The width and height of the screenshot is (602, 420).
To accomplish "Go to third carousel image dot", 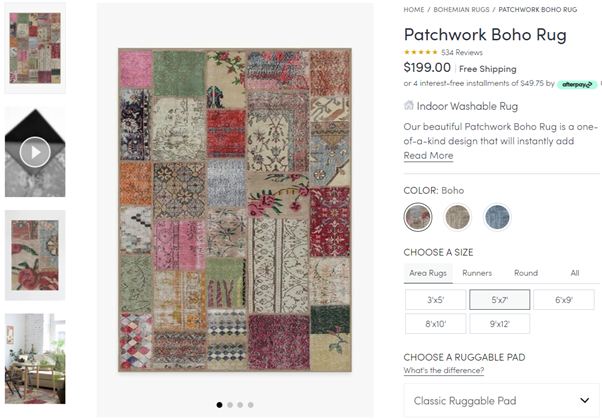I will click(x=240, y=405).
